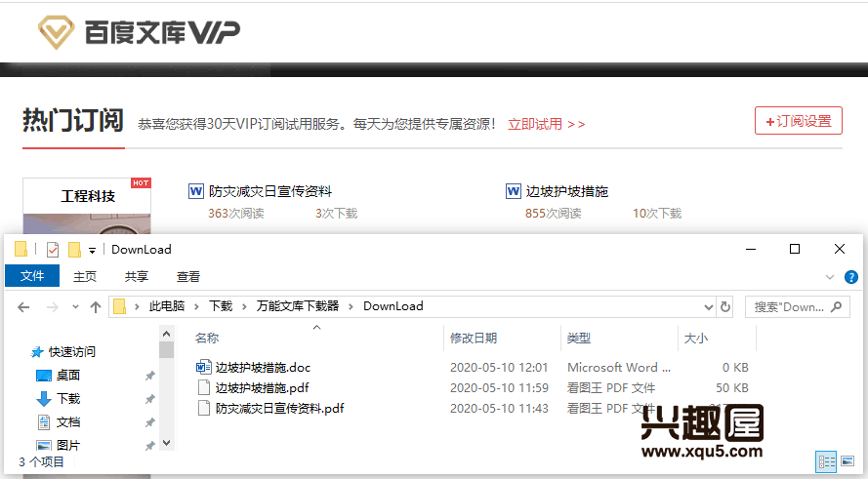Switch to large icons view in status bar
Screen dimensions: 868x479
pos(847,460)
